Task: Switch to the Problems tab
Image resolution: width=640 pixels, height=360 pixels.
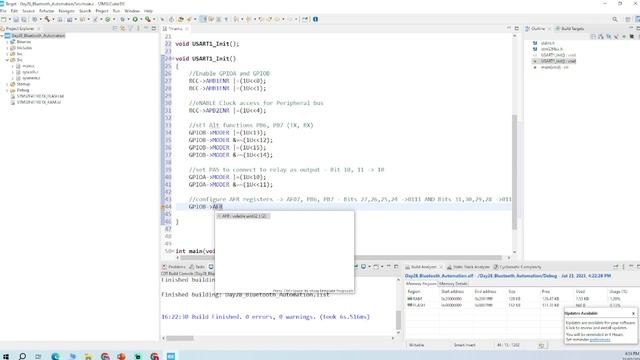Action: [x=174, y=267]
